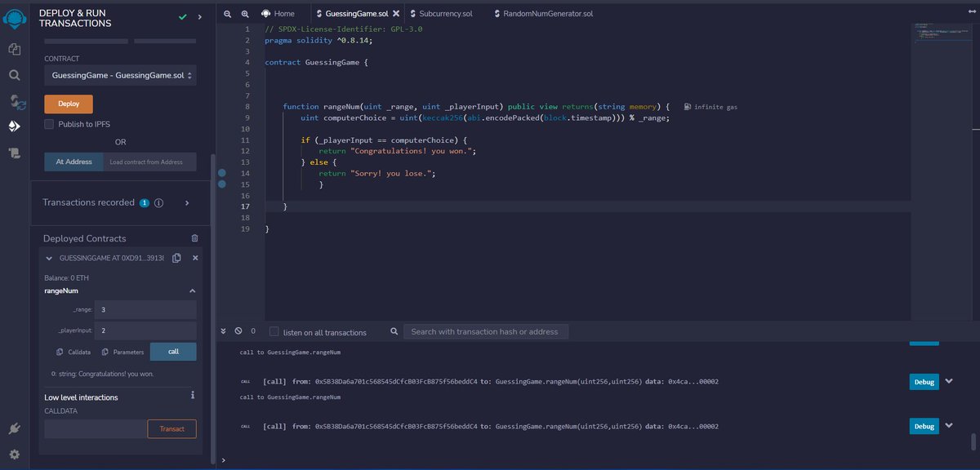Enable listen on all transactions checkbox
Viewport: 980px width, 470px height.
click(274, 332)
